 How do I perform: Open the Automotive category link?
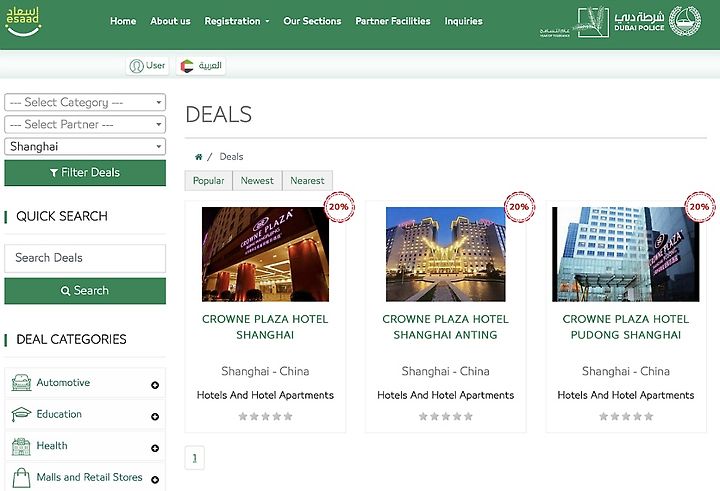pyautogui.click(x=63, y=383)
